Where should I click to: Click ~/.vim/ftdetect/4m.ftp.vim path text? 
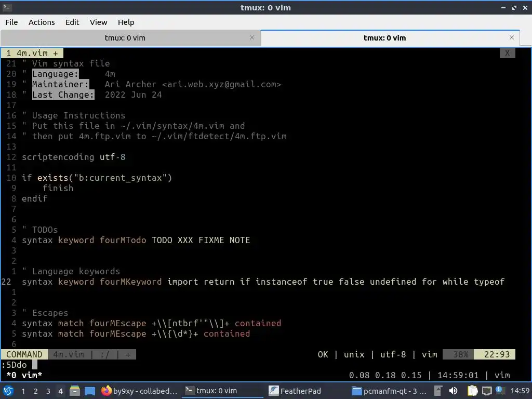219,136
